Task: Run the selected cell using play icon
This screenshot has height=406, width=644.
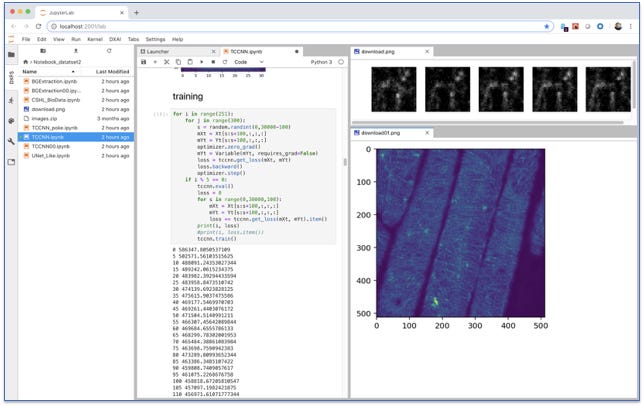Action: [200, 62]
